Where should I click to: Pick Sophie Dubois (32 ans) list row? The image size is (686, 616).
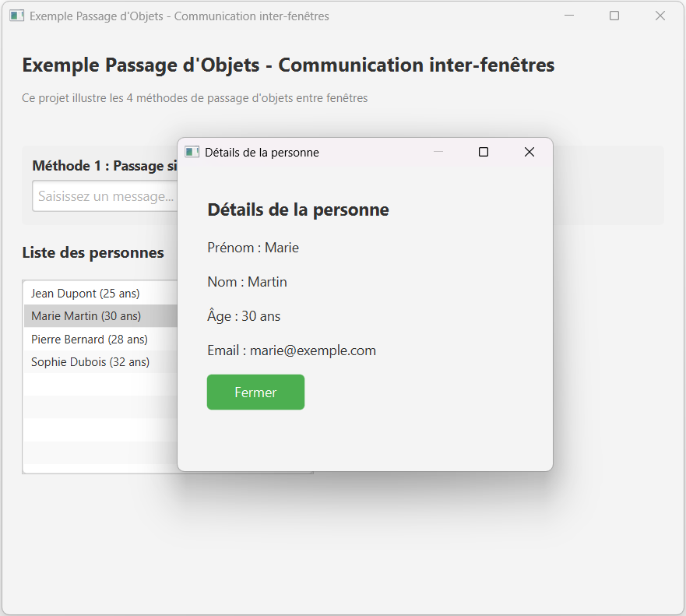click(90, 362)
